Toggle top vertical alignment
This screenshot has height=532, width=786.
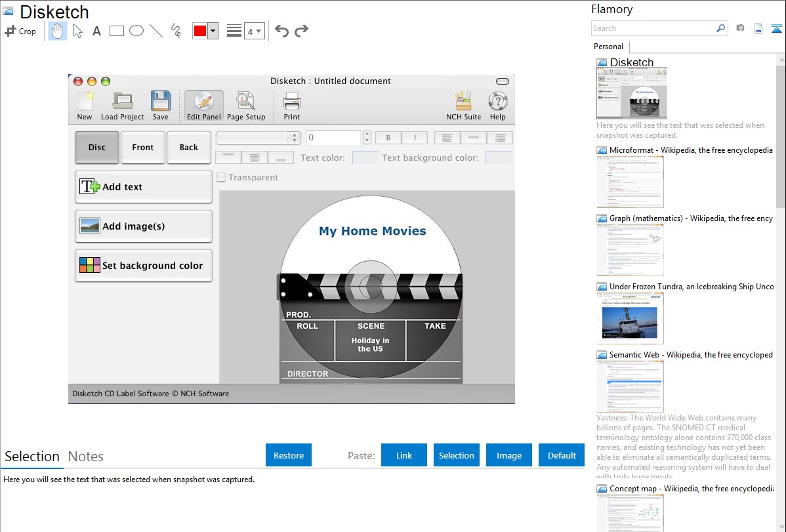(228, 157)
